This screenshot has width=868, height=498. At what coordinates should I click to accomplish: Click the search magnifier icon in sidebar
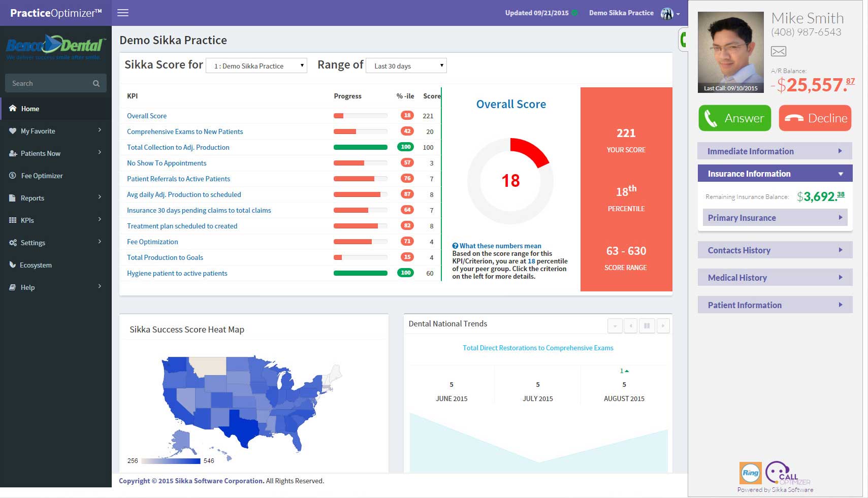pos(96,83)
